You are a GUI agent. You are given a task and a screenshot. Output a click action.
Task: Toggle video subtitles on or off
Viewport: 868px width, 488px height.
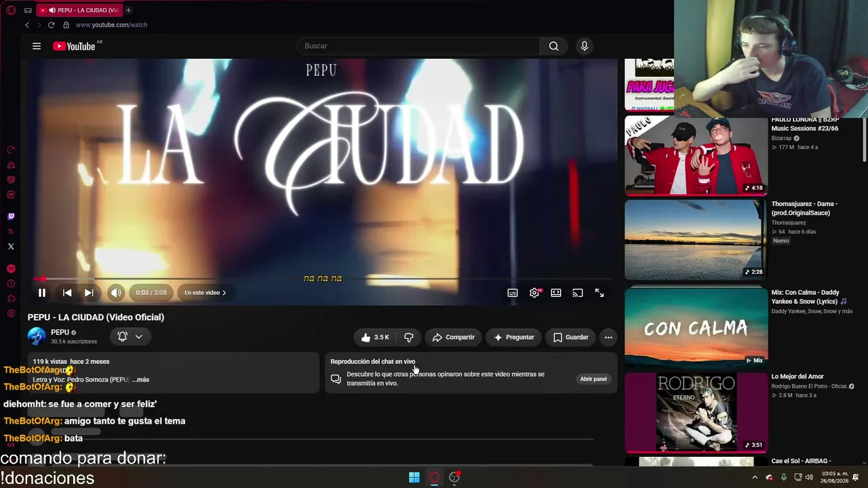[x=513, y=293]
